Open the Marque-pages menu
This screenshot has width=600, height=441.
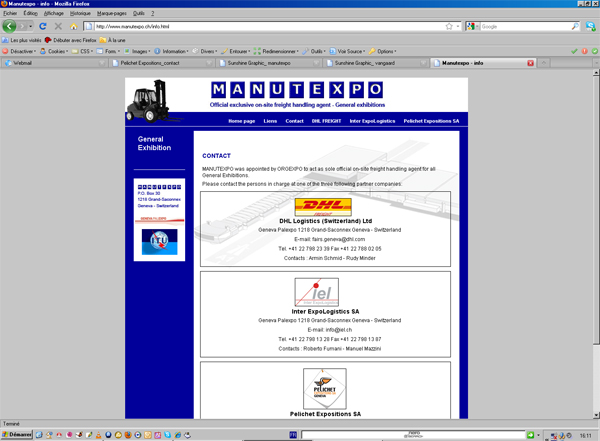point(112,13)
